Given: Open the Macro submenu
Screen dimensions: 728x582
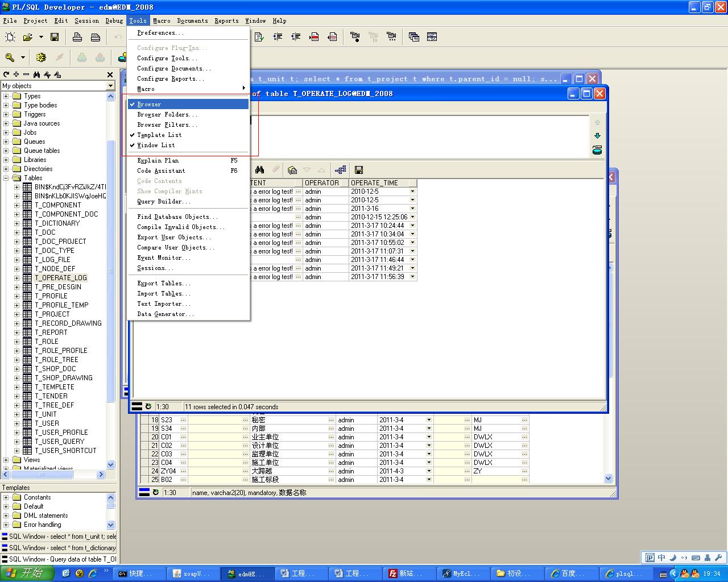Looking at the screenshot, I should click(x=188, y=89).
